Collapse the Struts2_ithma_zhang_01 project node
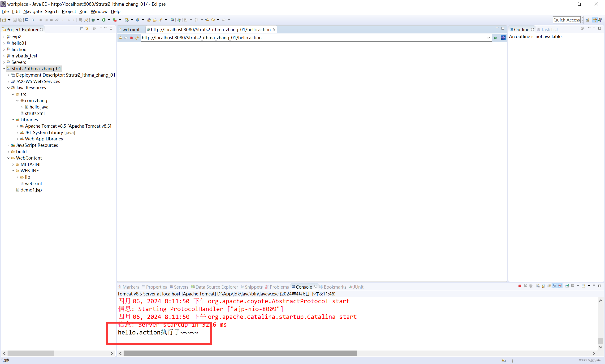The height and width of the screenshot is (364, 605). 4,69
